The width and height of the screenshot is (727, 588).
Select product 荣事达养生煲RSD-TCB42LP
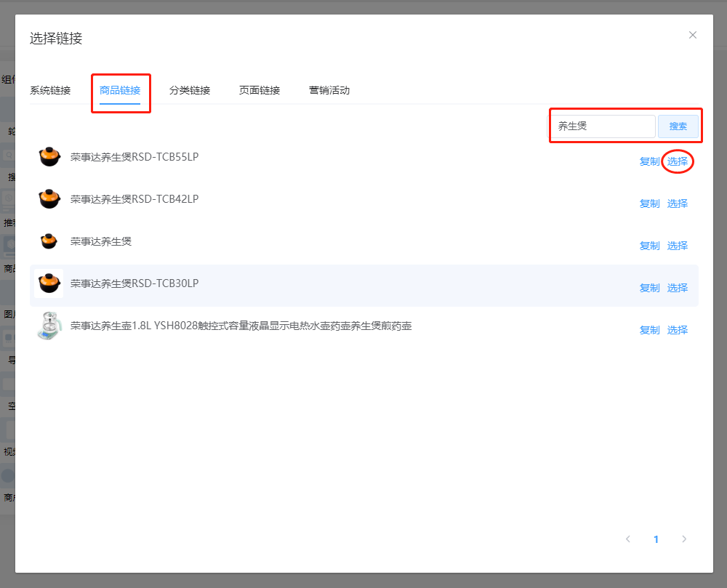point(678,204)
